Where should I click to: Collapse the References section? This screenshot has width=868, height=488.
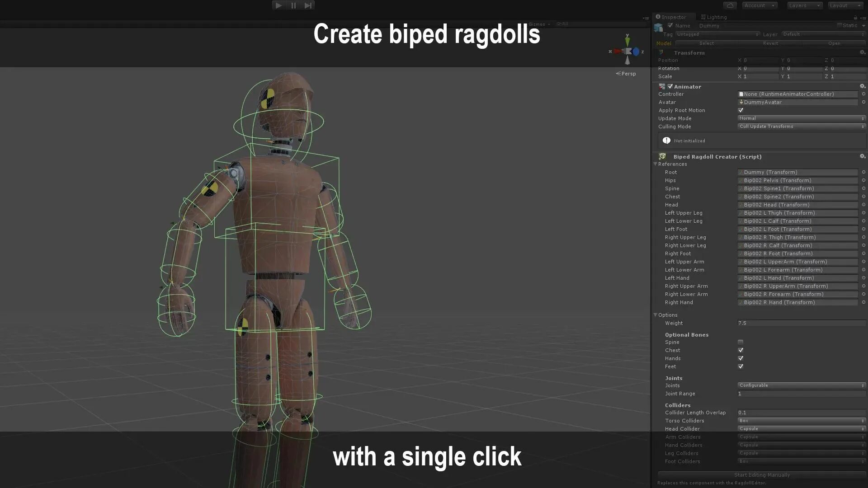[656, 164]
